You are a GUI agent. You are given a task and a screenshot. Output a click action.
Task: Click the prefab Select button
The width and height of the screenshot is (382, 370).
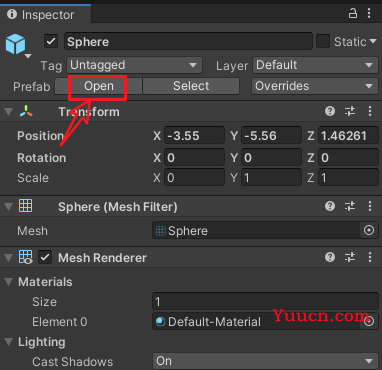coord(191,86)
